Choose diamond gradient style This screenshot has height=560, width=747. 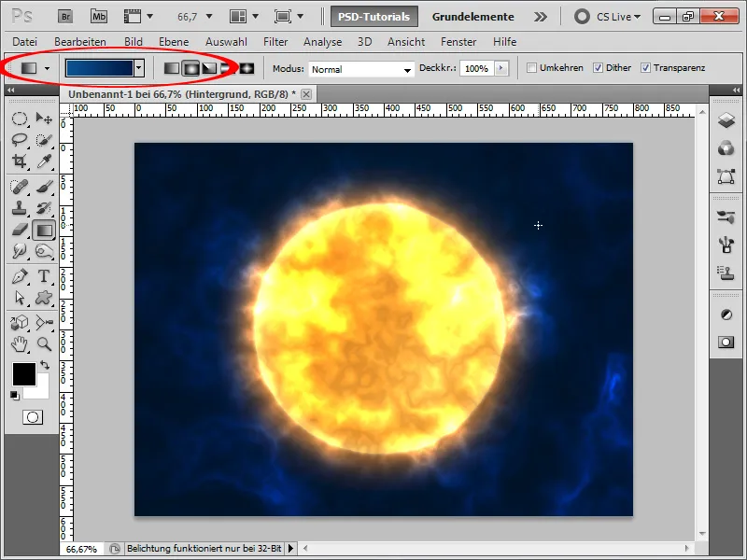(247, 68)
